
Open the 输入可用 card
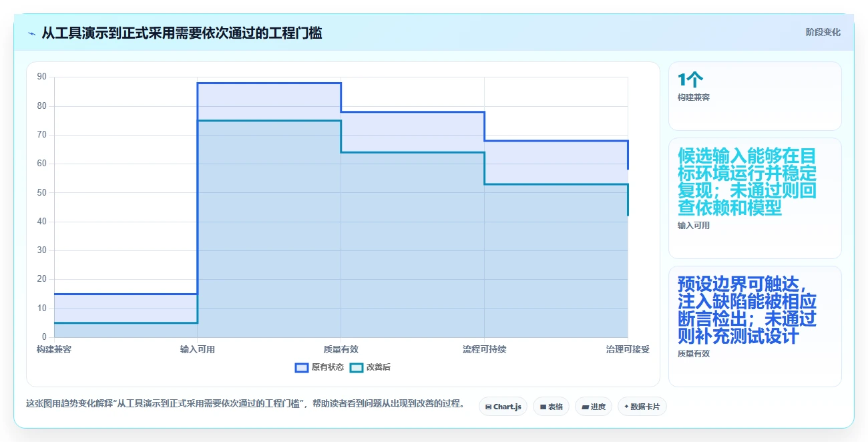[x=754, y=198]
